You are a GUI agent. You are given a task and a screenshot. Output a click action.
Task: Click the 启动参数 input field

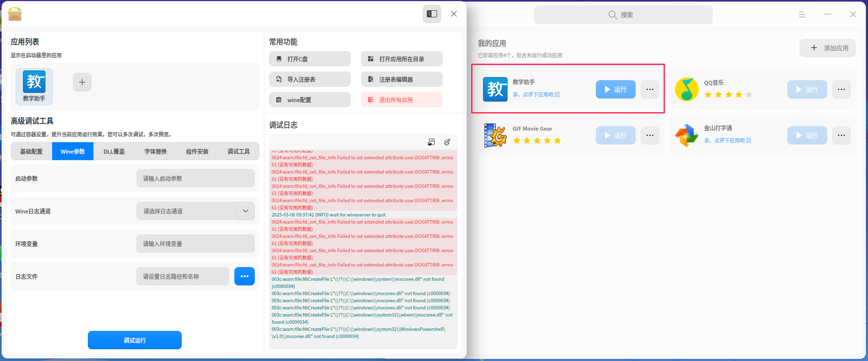pos(196,178)
